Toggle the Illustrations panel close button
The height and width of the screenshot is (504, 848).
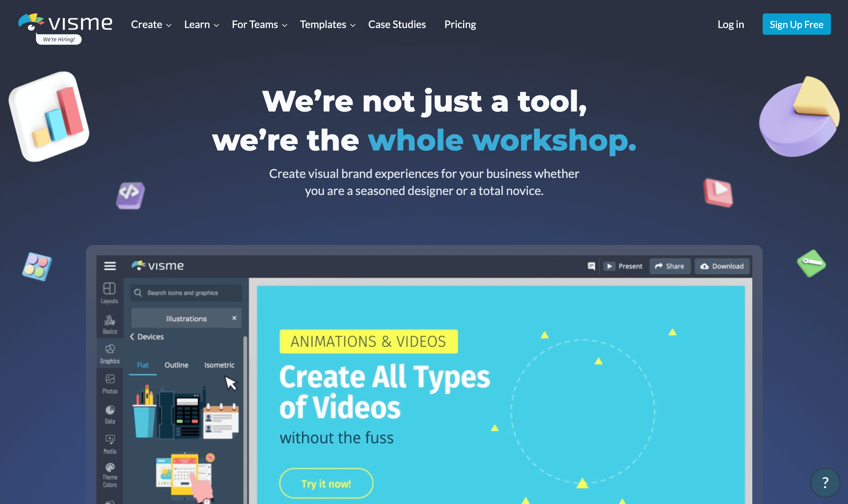(235, 318)
